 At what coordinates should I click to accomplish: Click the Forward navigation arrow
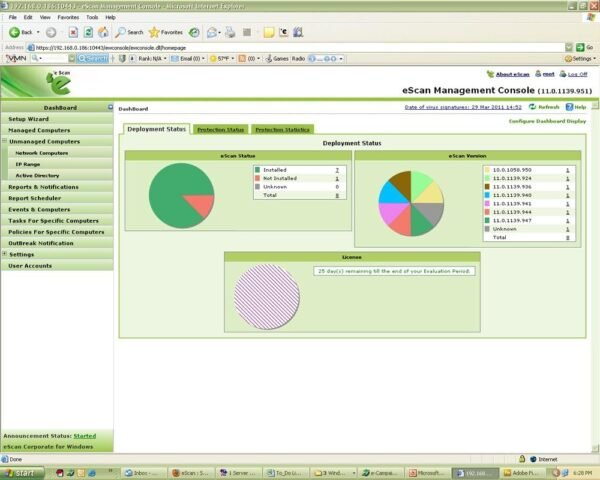(51, 33)
